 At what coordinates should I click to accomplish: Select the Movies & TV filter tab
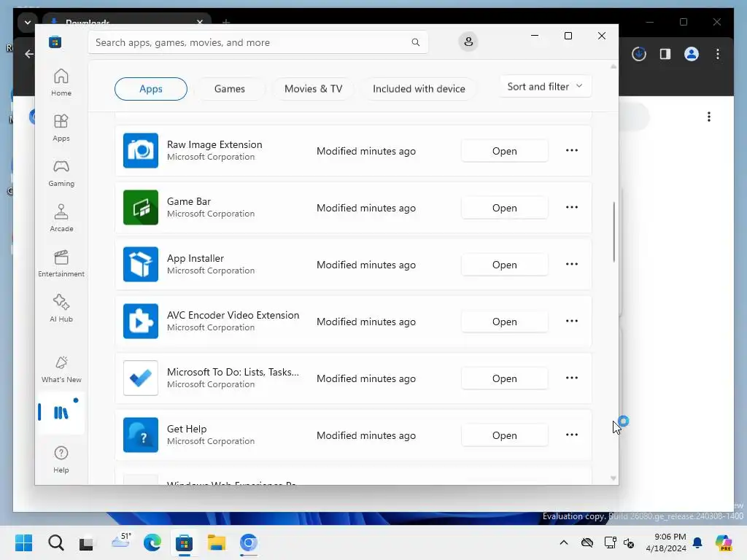pyautogui.click(x=313, y=88)
